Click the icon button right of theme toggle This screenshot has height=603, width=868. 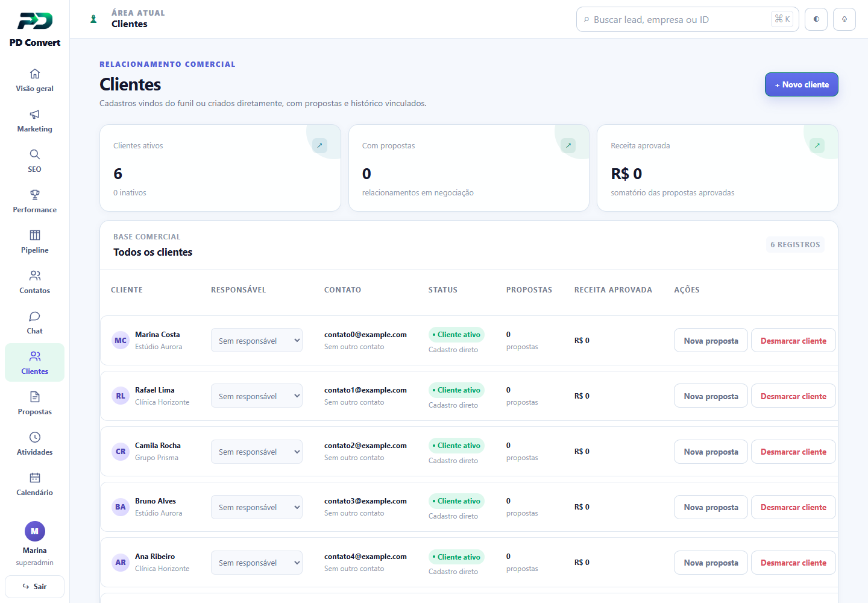844,19
